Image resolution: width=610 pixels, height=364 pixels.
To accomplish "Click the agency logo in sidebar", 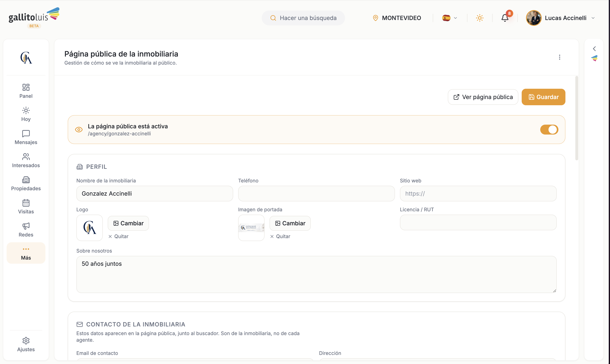I will click(x=26, y=58).
